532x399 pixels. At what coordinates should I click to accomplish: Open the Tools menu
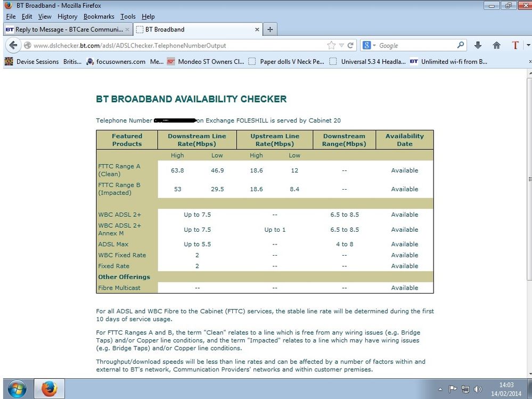128,17
